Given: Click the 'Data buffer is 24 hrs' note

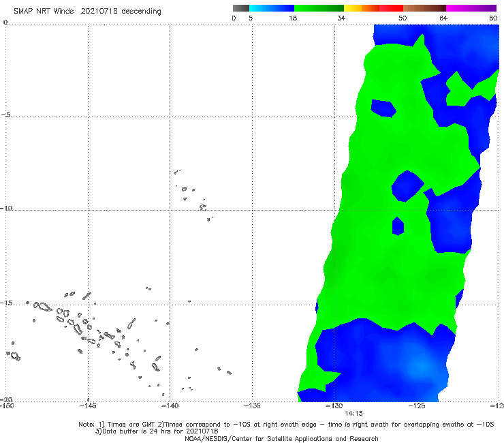Looking at the screenshot, I should tap(157, 431).
